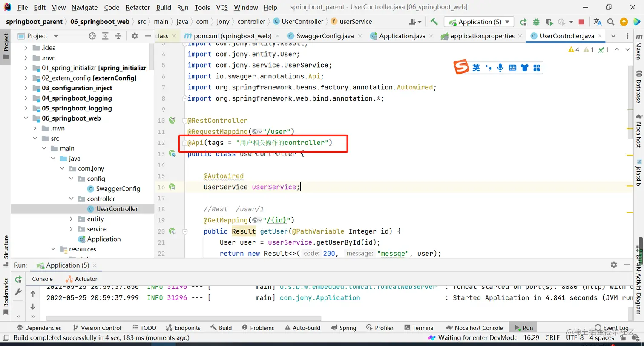Open the Problems tool window

[x=258, y=328]
